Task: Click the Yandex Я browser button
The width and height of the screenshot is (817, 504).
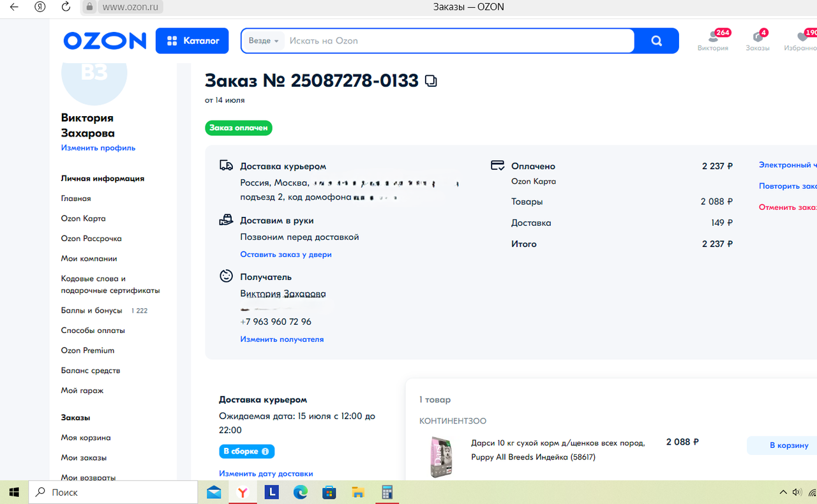Action: (x=40, y=7)
